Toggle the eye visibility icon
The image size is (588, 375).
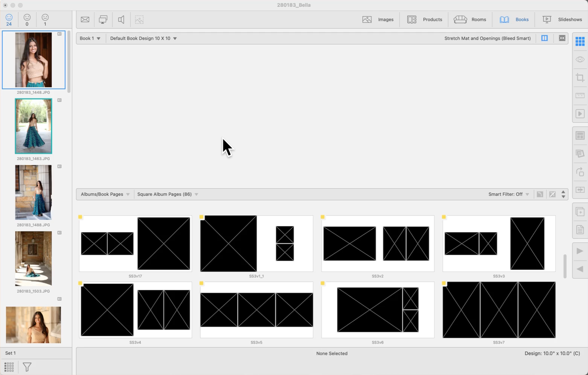(580, 59)
